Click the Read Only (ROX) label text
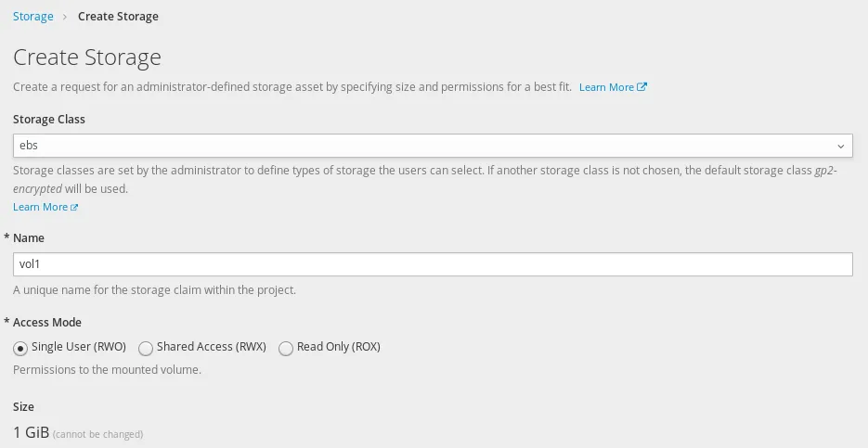 click(x=339, y=347)
